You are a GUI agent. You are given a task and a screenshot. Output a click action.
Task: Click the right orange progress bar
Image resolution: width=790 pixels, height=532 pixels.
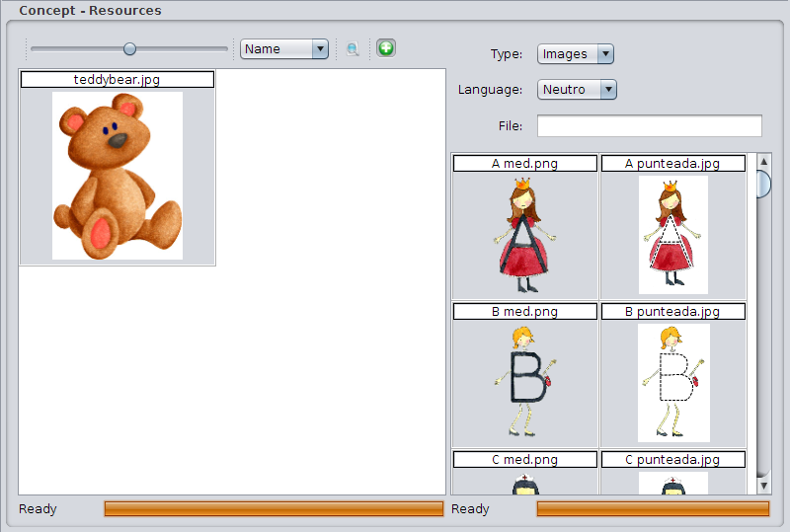point(653,509)
